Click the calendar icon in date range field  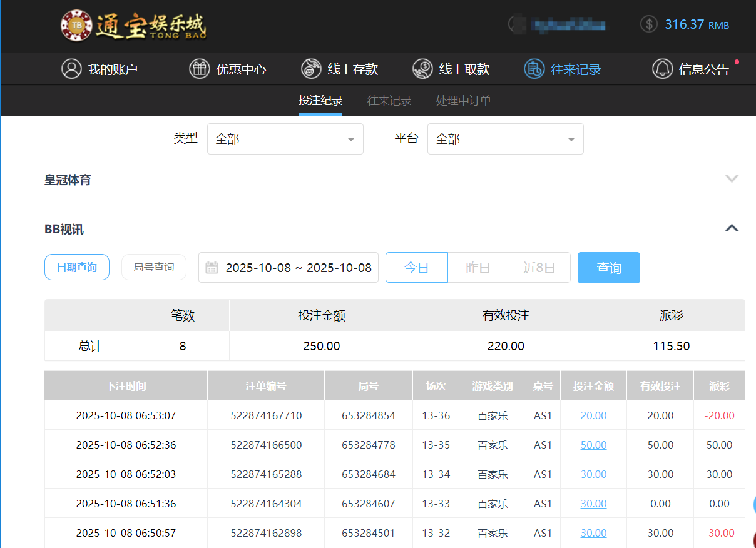tap(212, 267)
